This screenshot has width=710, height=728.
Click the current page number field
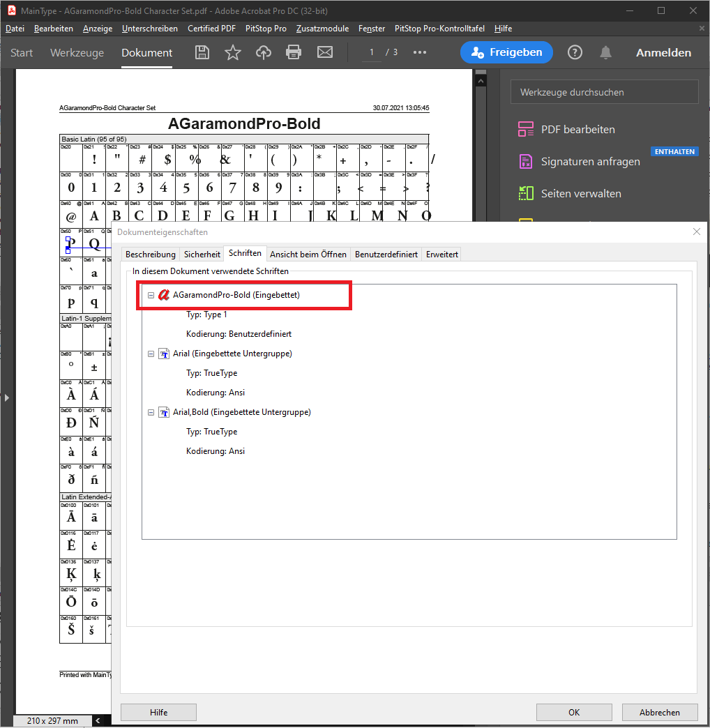tap(372, 52)
